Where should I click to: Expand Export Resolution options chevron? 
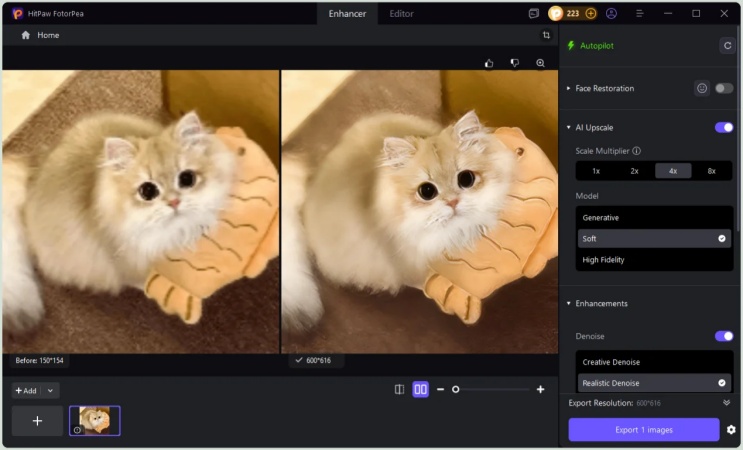(726, 403)
